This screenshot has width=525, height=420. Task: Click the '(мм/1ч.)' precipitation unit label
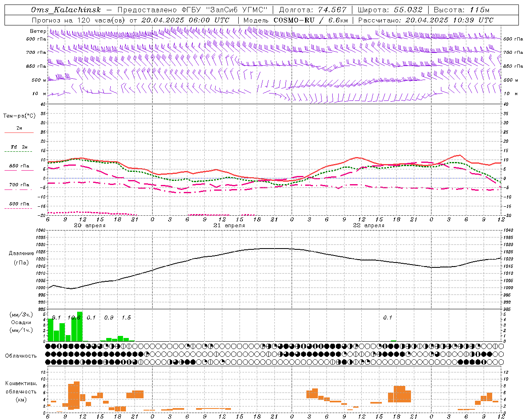[21, 330]
